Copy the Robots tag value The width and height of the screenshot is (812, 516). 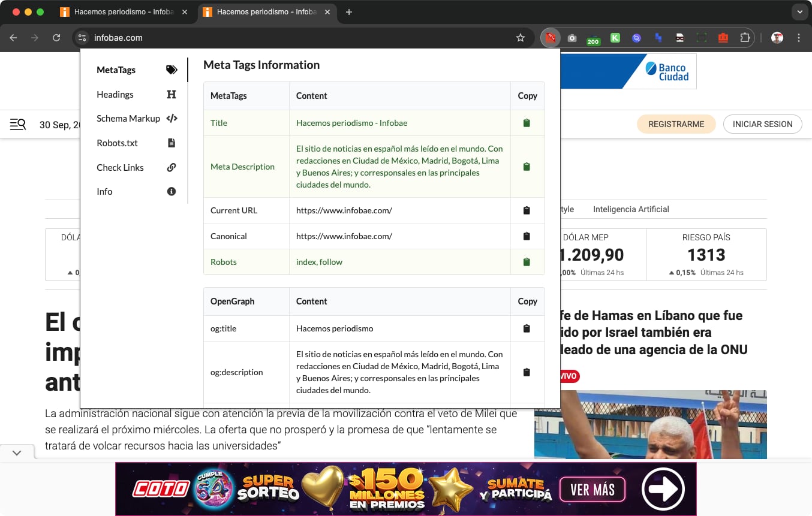[527, 262]
